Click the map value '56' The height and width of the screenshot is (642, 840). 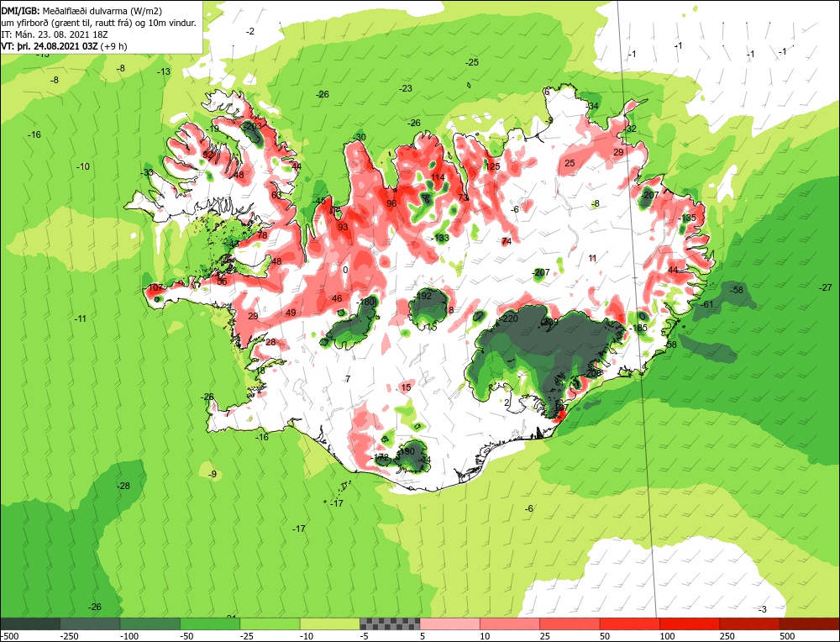pyautogui.click(x=222, y=281)
